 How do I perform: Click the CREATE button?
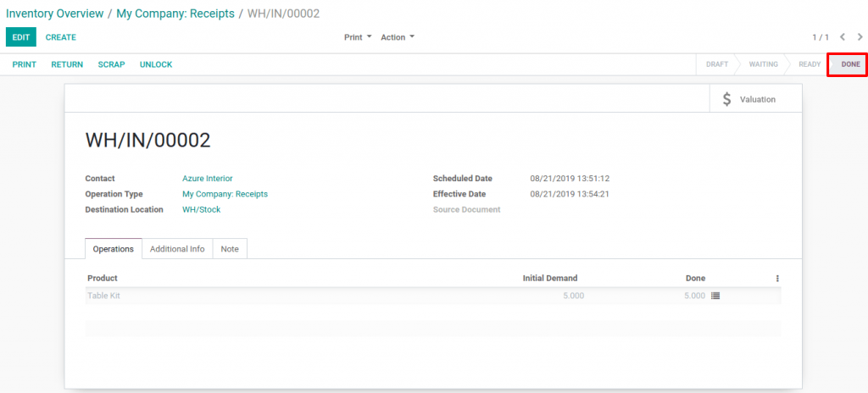pyautogui.click(x=61, y=37)
